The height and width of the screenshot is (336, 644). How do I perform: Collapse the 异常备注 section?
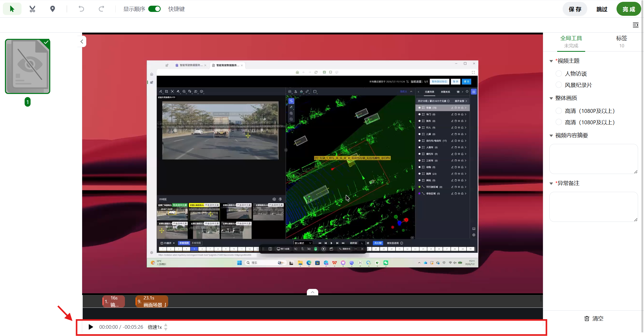click(551, 184)
